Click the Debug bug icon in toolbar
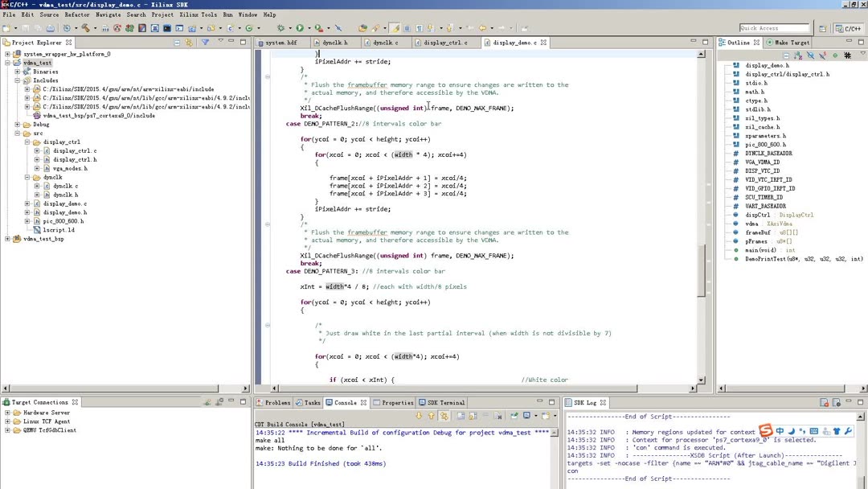This screenshot has width=868, height=489. 281,28
